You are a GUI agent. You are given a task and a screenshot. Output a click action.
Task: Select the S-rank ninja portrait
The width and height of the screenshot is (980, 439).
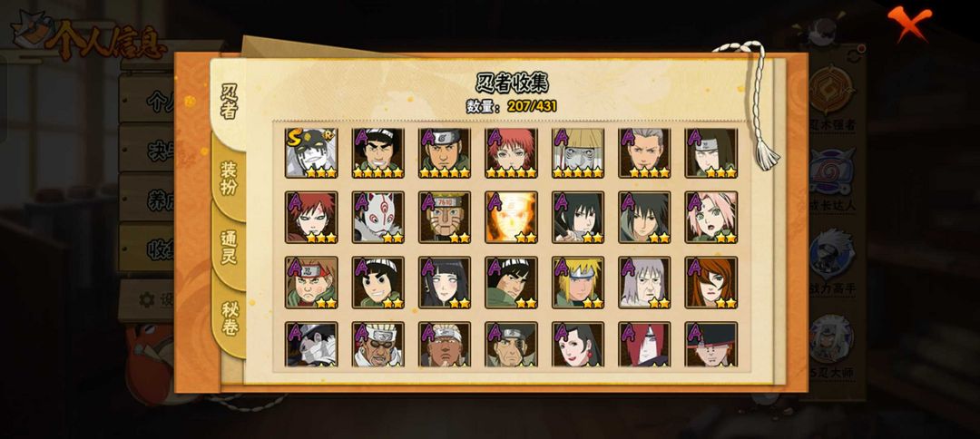(311, 153)
